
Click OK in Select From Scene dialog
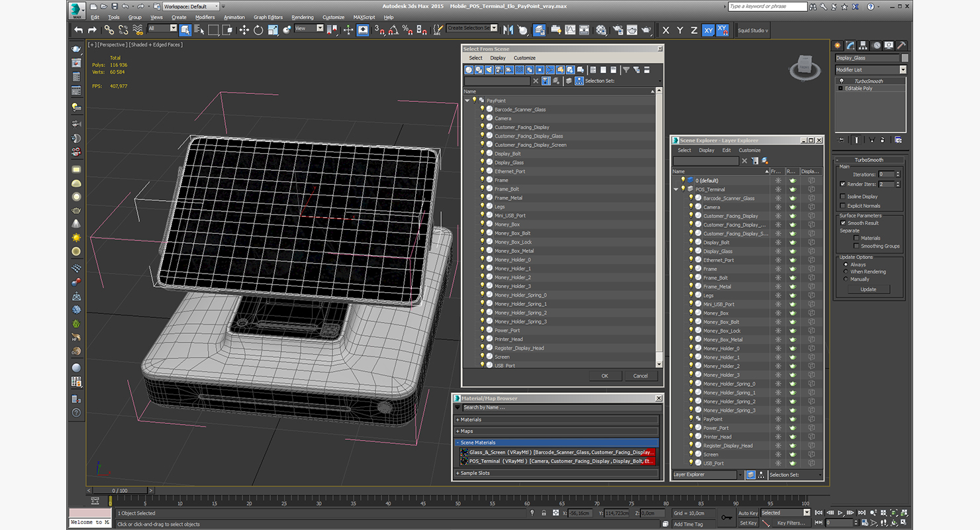pos(605,376)
